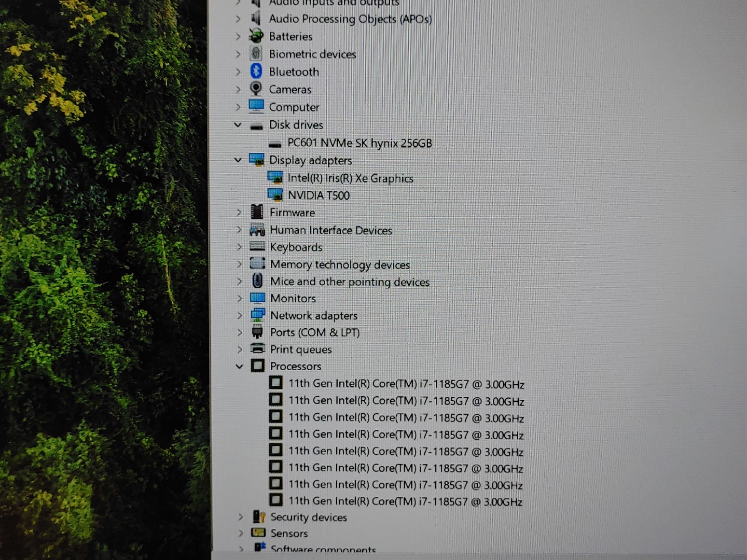
Task: Expand the Bluetooth category
Action: (238, 72)
